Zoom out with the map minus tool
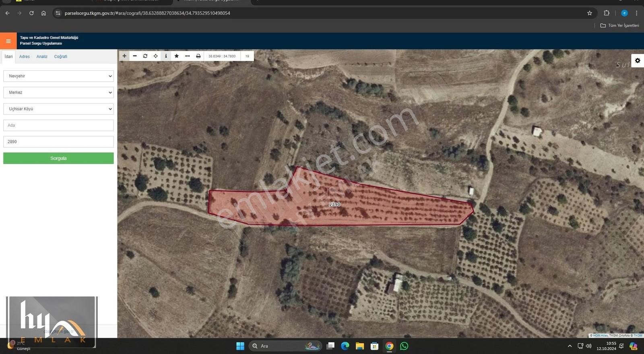 pyautogui.click(x=135, y=56)
